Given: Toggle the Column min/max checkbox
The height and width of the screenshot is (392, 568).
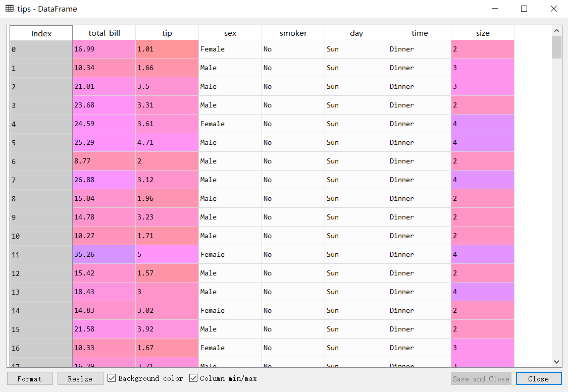Looking at the screenshot, I should [193, 378].
